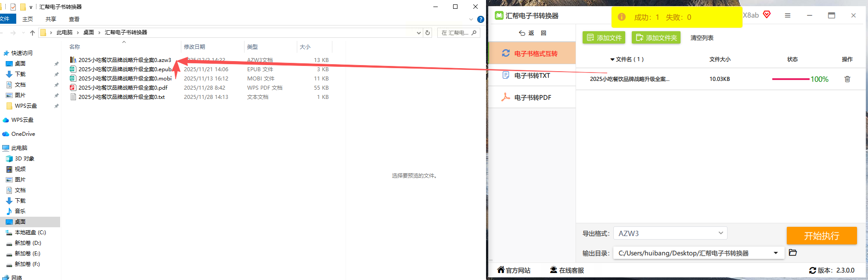Screen dimensions: 868x280
Task: Click the 添加文件 button
Action: [604, 38]
